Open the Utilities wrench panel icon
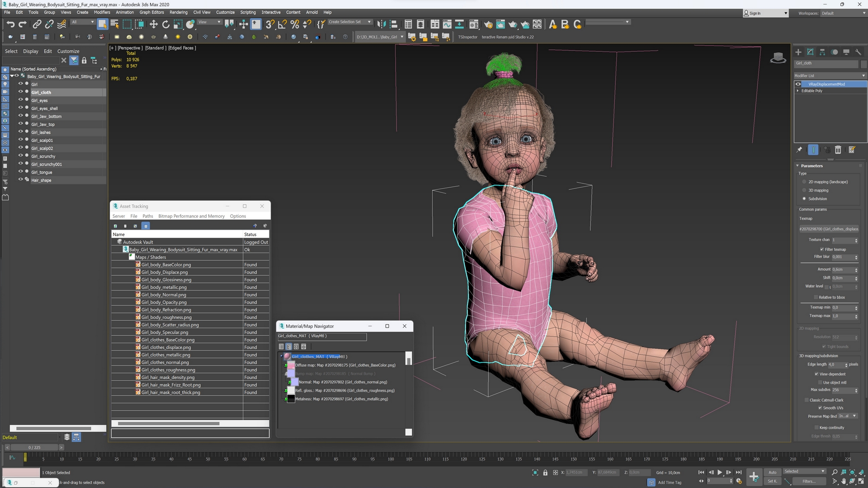 coord(858,52)
